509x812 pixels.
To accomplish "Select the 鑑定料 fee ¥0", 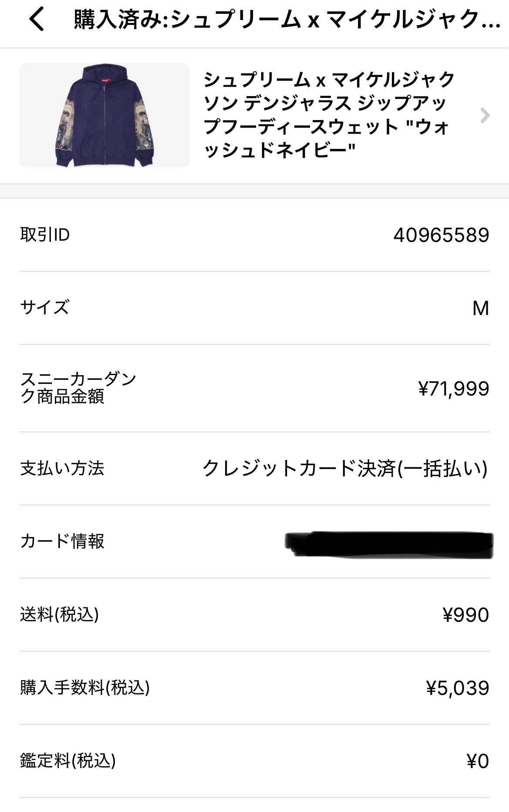I will (478, 761).
